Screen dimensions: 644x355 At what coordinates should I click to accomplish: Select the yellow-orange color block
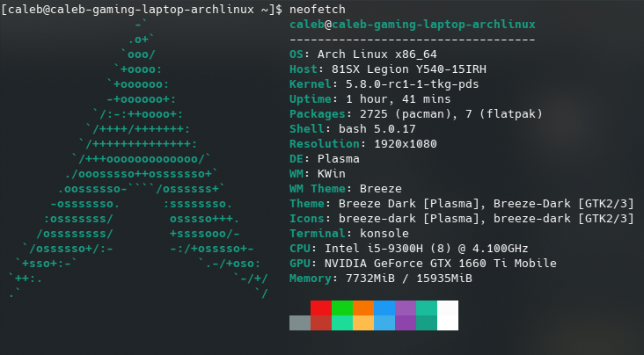pos(363,323)
